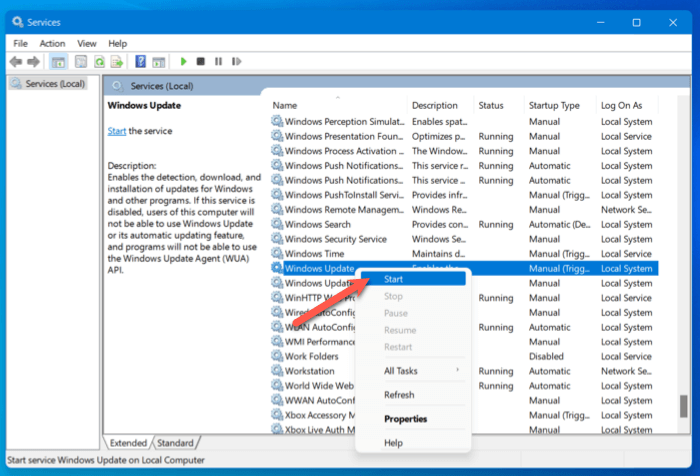This screenshot has width=700, height=476.
Task: Choose Start from the context menu
Action: [394, 279]
